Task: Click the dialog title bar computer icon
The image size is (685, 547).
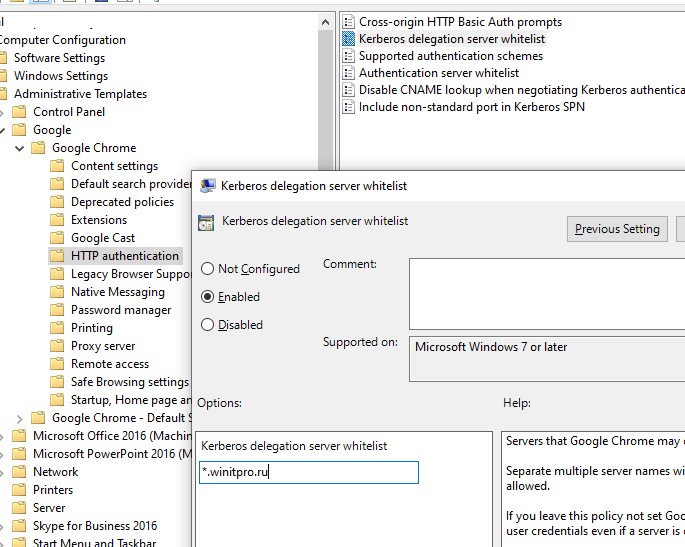Action: pos(208,186)
